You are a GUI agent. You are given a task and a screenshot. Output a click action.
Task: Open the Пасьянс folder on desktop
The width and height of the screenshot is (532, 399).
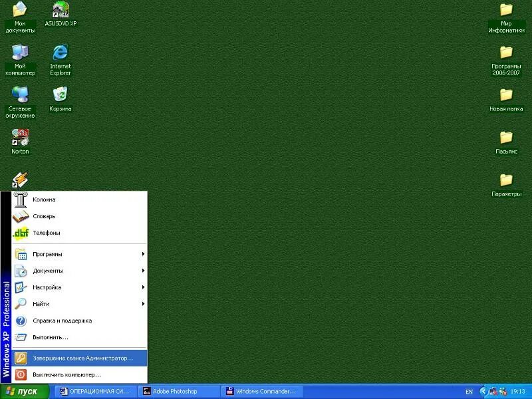pyautogui.click(x=506, y=142)
